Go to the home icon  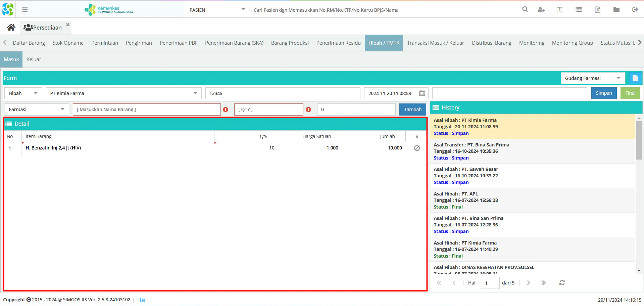(x=11, y=28)
